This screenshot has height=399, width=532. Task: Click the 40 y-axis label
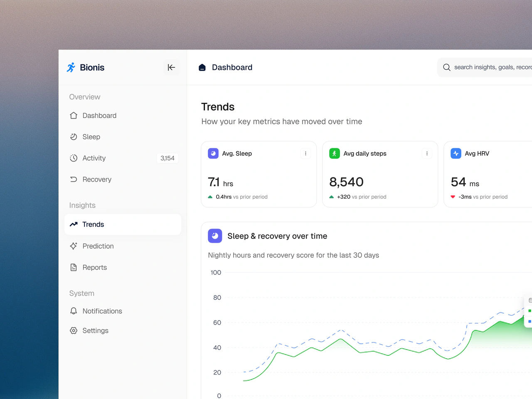217,347
